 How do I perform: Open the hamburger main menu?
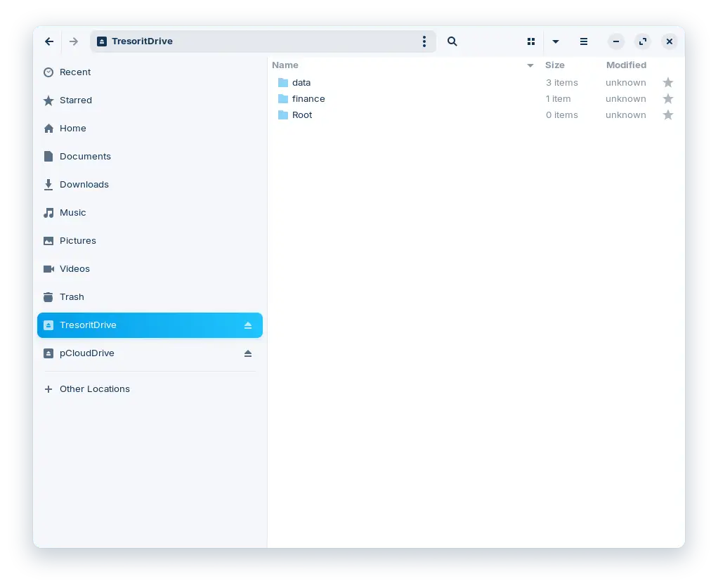[x=583, y=41]
